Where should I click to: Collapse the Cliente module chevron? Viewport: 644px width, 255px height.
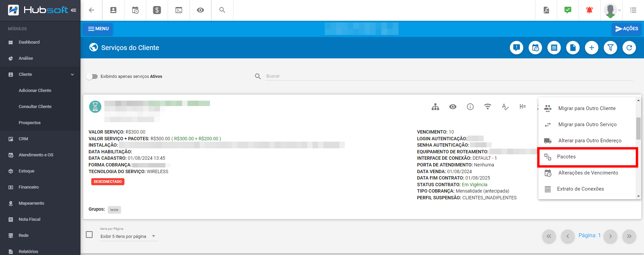click(72, 74)
